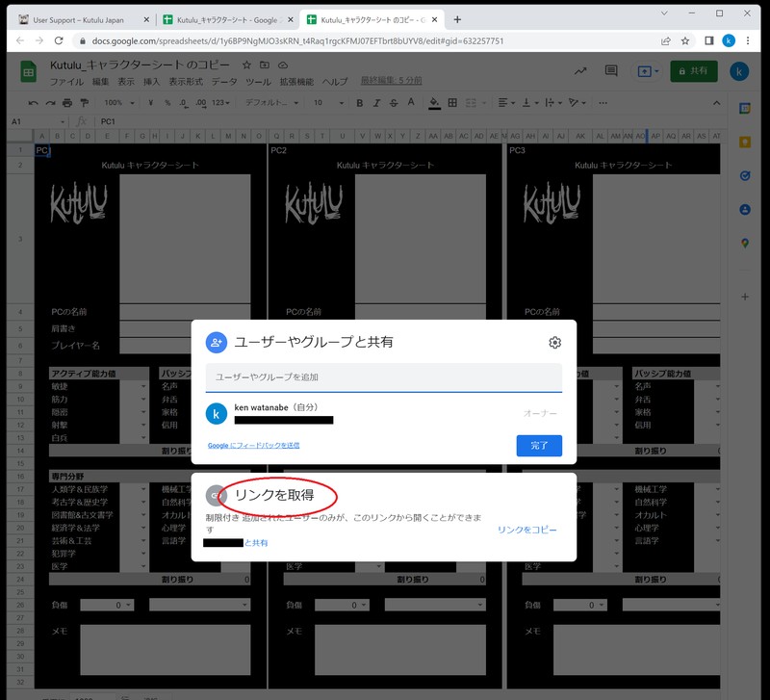Click the print icon in toolbar

67,103
